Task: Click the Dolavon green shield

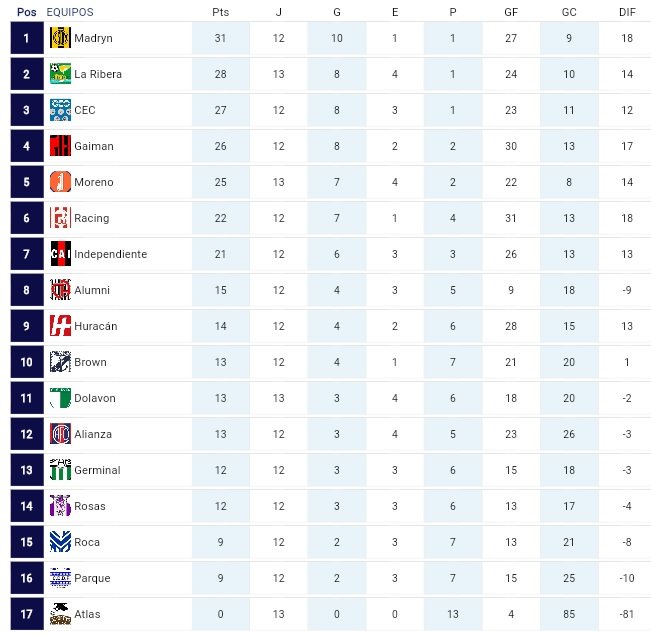Action: (x=60, y=398)
